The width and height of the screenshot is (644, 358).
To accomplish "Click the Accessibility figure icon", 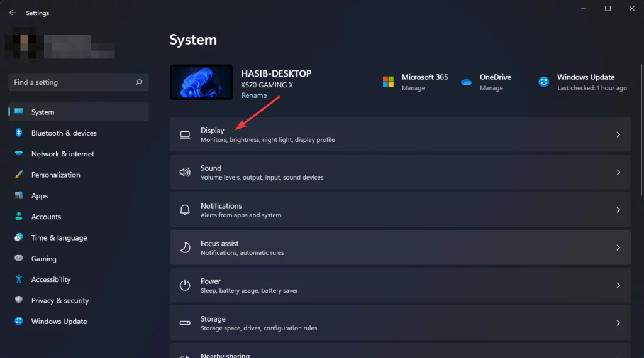I will (19, 279).
